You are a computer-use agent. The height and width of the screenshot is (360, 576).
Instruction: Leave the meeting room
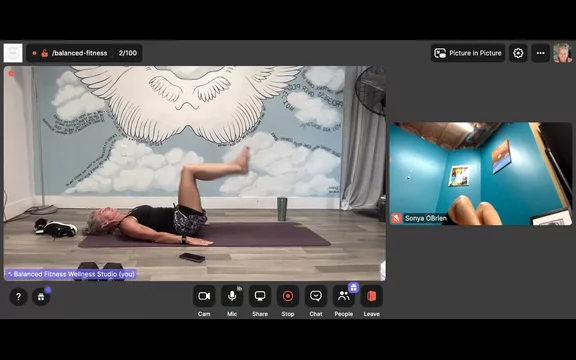371,296
